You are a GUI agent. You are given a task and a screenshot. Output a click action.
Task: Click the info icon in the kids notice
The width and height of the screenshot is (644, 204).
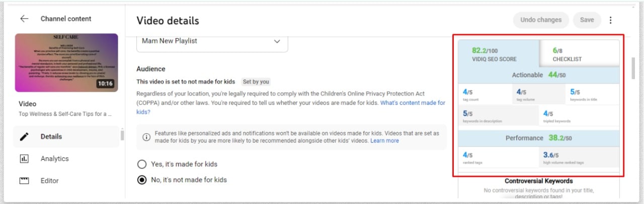click(146, 137)
